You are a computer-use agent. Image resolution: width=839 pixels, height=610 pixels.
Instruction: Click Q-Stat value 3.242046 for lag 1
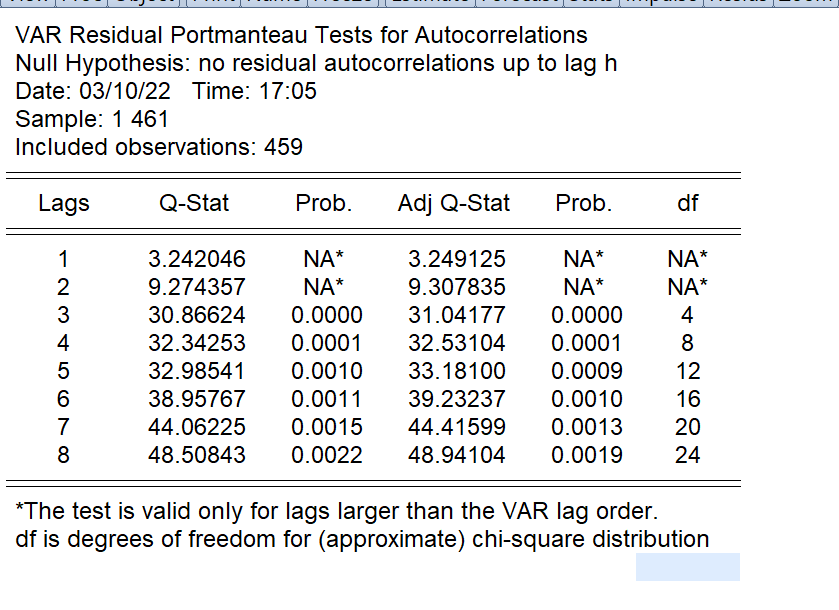tap(196, 259)
